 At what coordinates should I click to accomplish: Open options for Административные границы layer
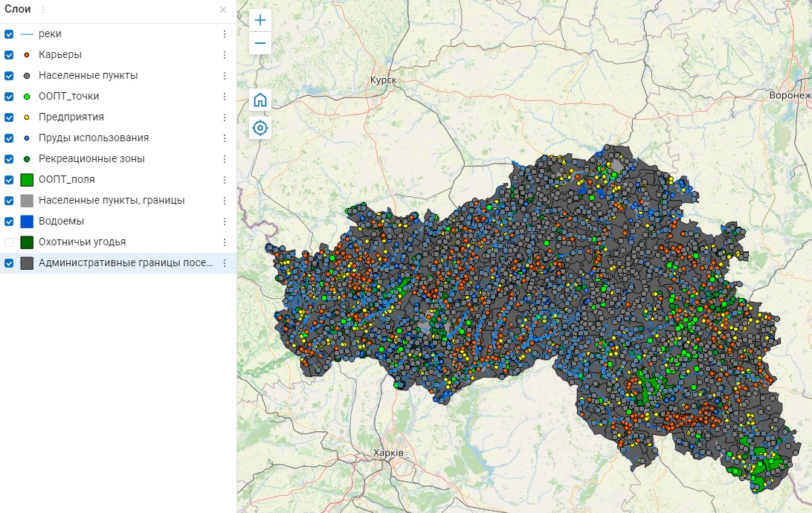pyautogui.click(x=224, y=263)
